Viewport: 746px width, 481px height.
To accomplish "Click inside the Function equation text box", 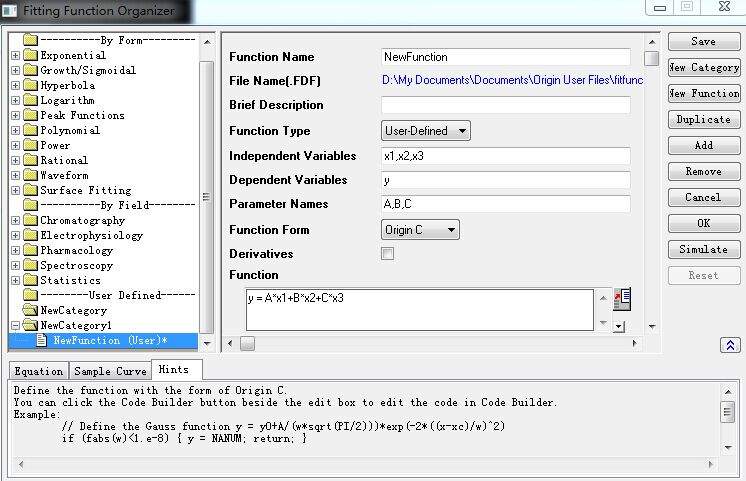I will tap(420, 310).
